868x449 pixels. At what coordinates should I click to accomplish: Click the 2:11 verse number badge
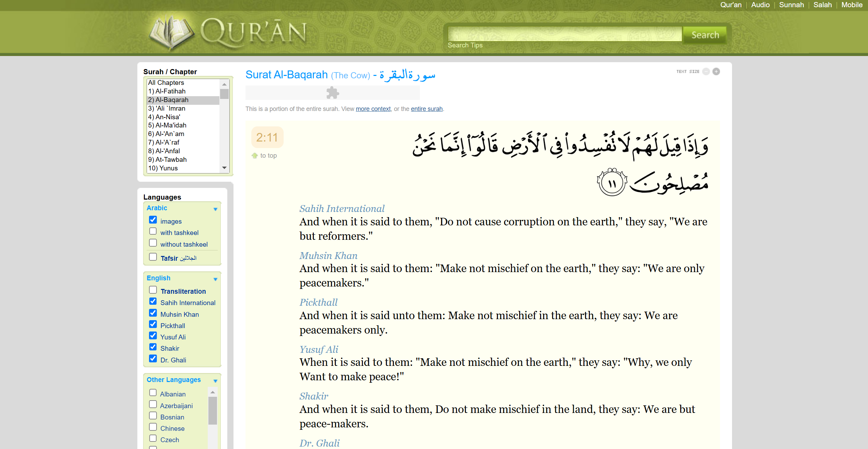[x=267, y=137]
